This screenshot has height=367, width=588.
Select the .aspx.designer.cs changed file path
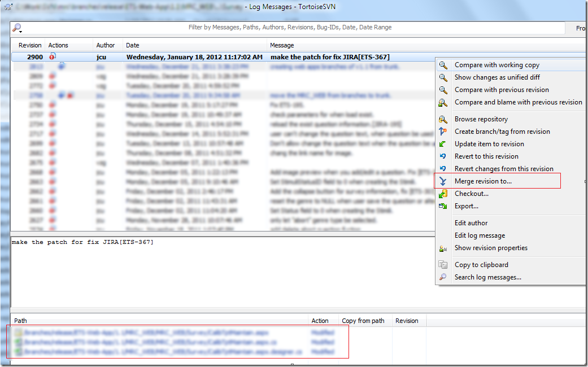[x=163, y=352]
